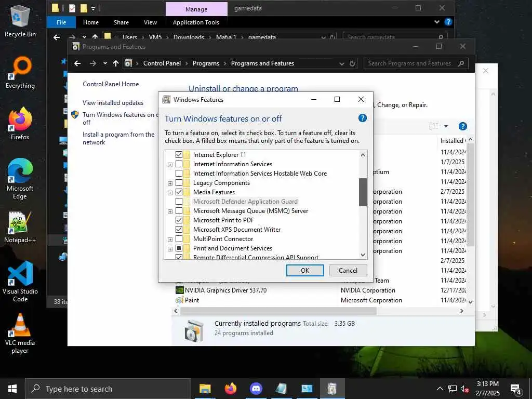This screenshot has height=399, width=532.
Task: Open File tab in File Explorer
Action: 61,22
